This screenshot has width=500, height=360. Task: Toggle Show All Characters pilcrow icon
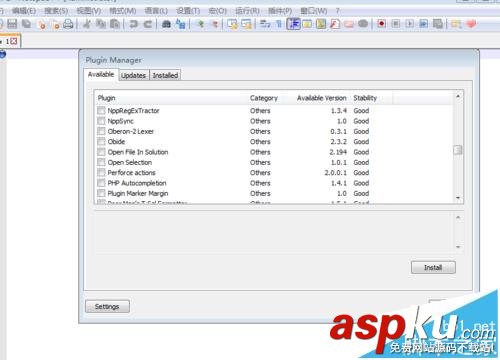click(x=279, y=24)
